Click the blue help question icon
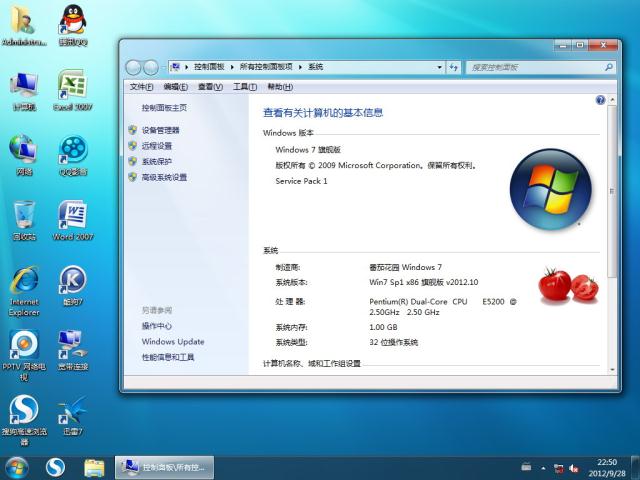 [x=600, y=100]
